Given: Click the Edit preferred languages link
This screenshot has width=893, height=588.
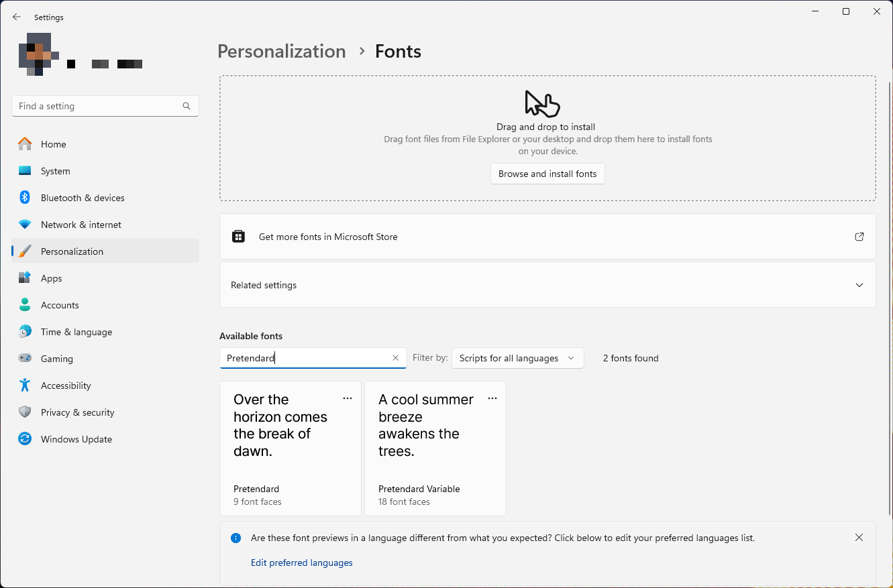Looking at the screenshot, I should pos(301,563).
